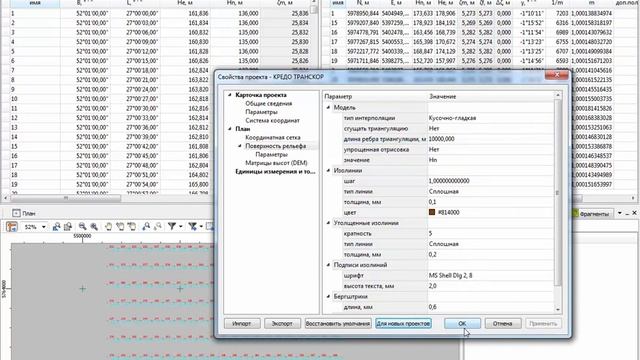Click the Экспорт button
Image resolution: width=640 pixels, height=360 pixels.
(x=282, y=323)
